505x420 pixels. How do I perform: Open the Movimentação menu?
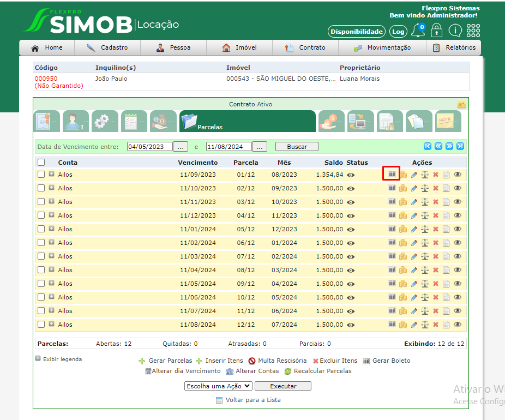(382, 47)
